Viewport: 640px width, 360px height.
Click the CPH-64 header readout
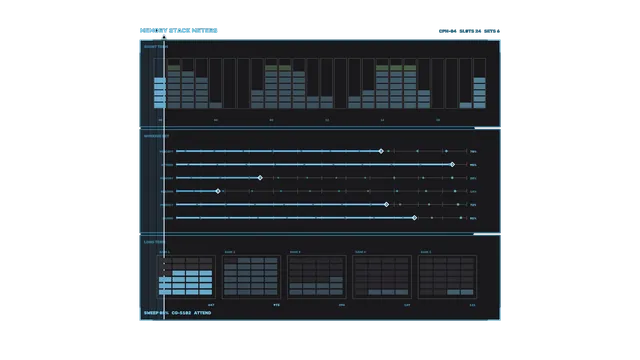[x=447, y=31]
